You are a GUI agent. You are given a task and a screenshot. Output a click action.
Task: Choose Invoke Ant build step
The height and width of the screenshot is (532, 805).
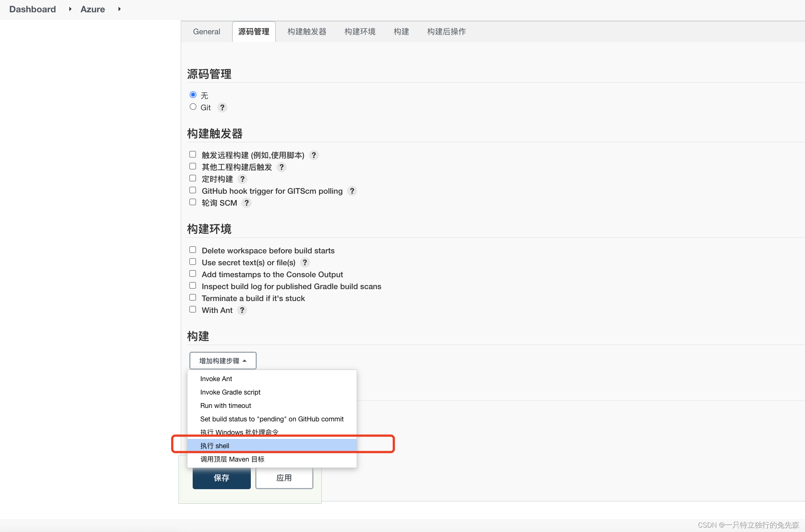(272, 379)
